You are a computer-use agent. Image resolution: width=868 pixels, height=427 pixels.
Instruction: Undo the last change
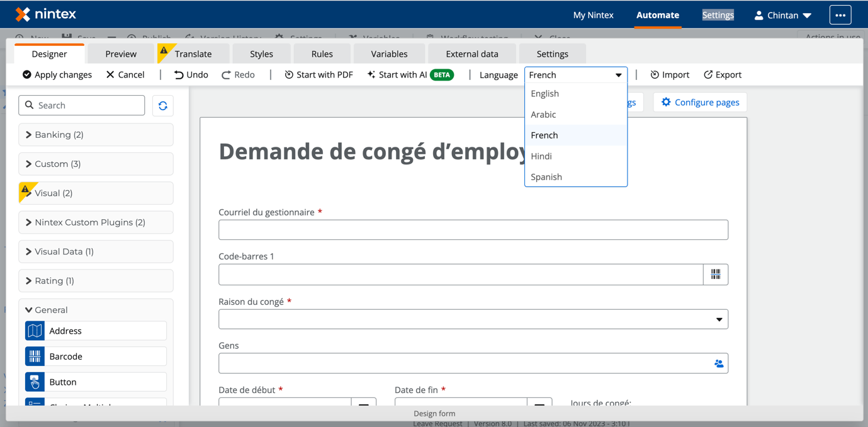[x=191, y=74]
